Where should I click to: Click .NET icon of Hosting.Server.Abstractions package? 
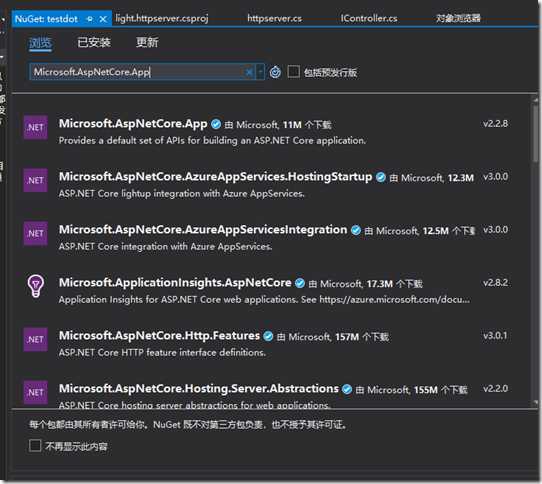pyautogui.click(x=36, y=392)
